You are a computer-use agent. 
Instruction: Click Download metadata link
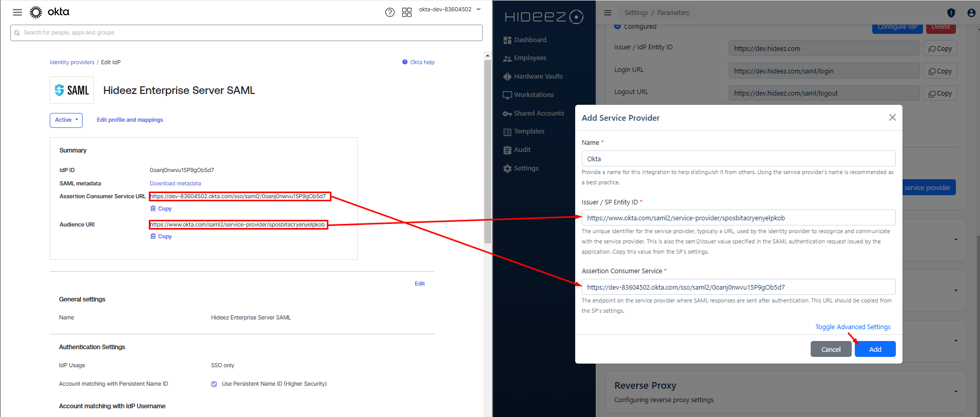175,183
